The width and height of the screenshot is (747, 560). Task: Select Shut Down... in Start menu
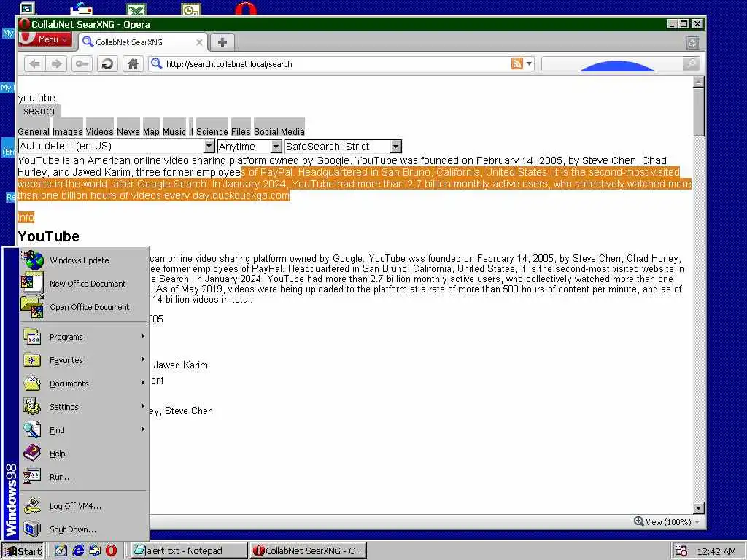85,529
